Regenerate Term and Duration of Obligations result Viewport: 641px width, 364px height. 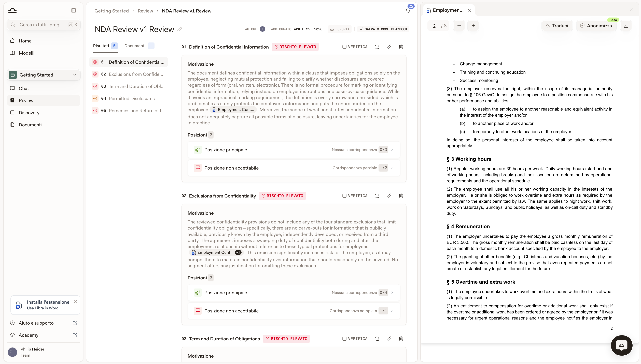[377, 339]
